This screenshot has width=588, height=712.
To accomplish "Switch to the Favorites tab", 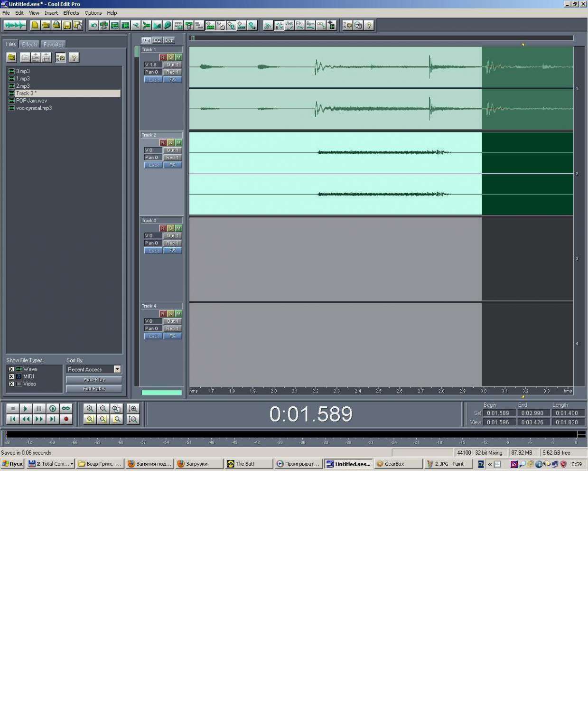I will (x=53, y=45).
